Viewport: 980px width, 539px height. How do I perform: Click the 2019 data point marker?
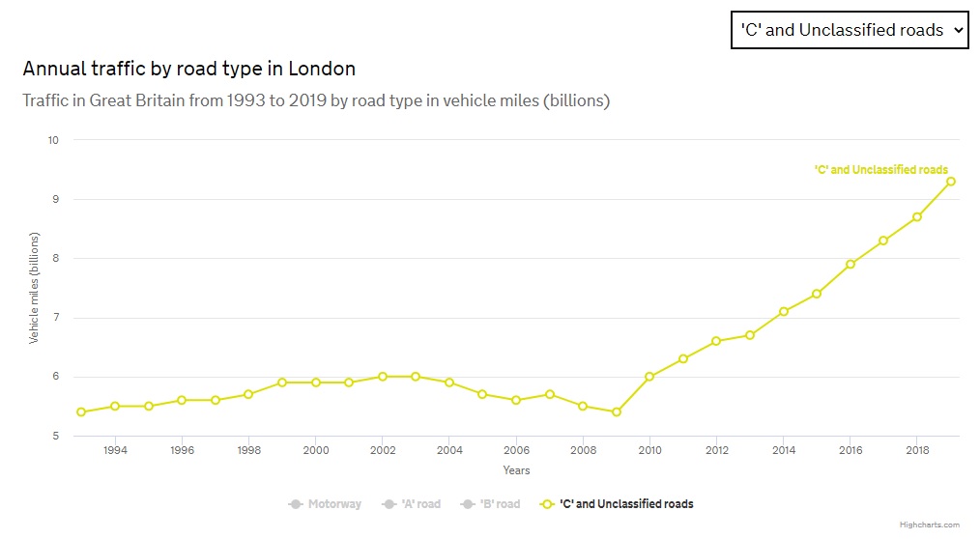click(951, 181)
